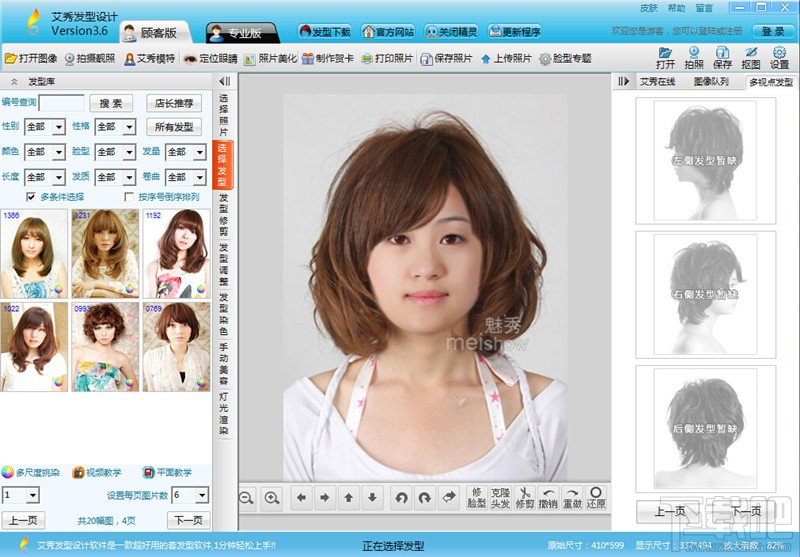Image resolution: width=800 pixels, height=557 pixels.
Task: Click the 修剪 scissors trim tool
Action: click(x=524, y=497)
